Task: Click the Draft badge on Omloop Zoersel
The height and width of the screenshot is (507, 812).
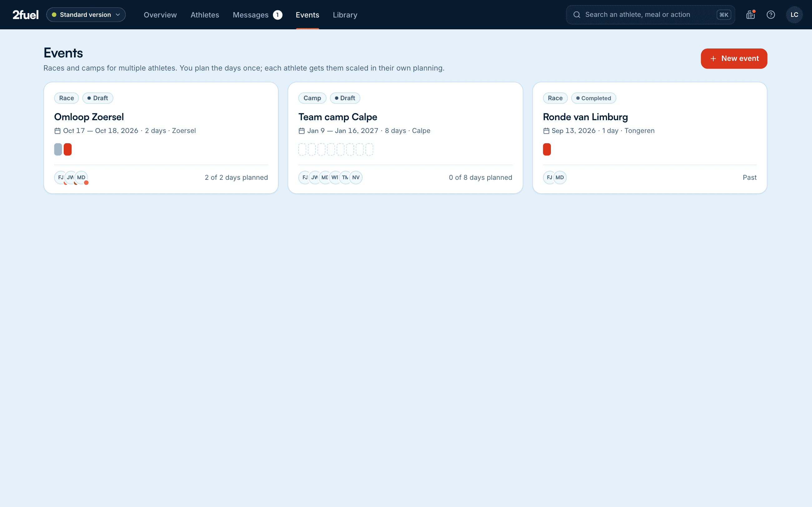Action: coord(98,98)
